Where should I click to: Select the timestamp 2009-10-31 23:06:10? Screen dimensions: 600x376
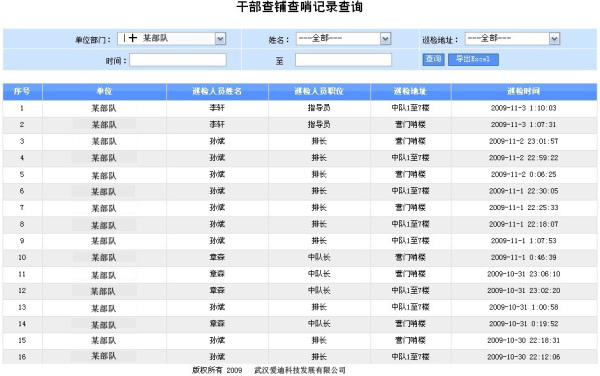[523, 274]
